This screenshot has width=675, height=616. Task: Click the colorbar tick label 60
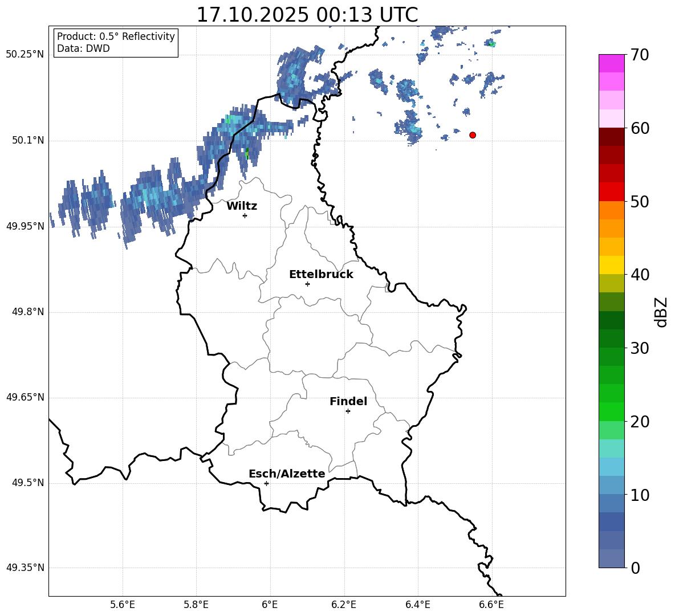(x=640, y=128)
